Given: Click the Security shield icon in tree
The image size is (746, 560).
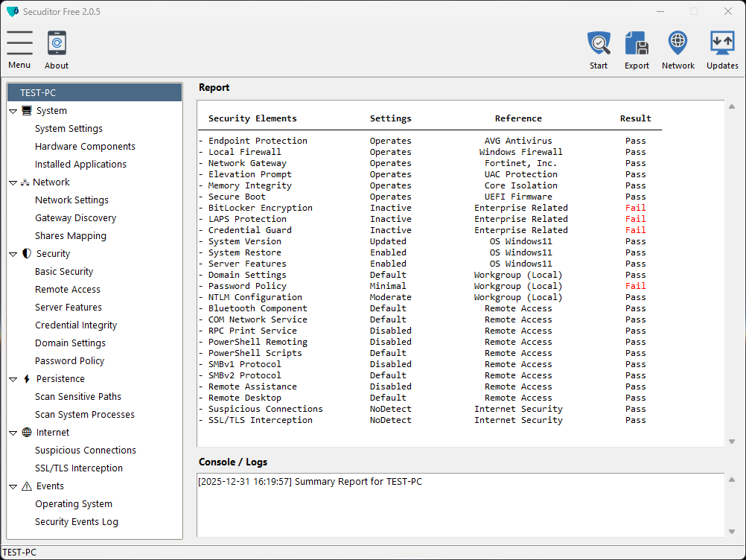Looking at the screenshot, I should pyautogui.click(x=27, y=254).
